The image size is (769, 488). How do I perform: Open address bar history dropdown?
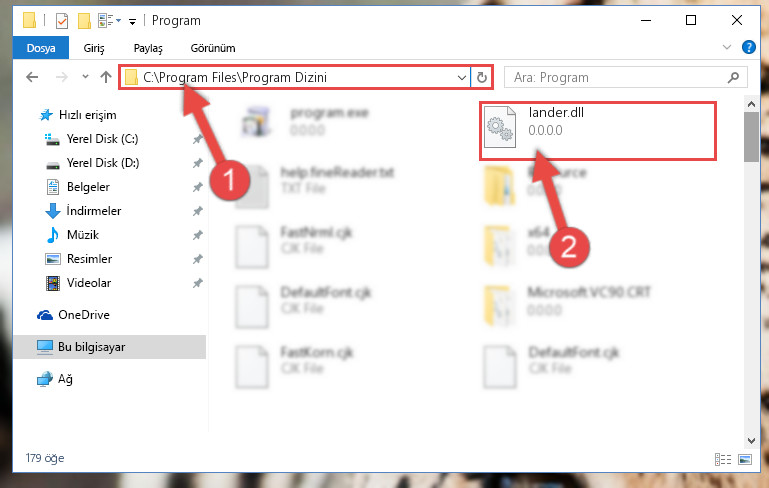(461, 77)
